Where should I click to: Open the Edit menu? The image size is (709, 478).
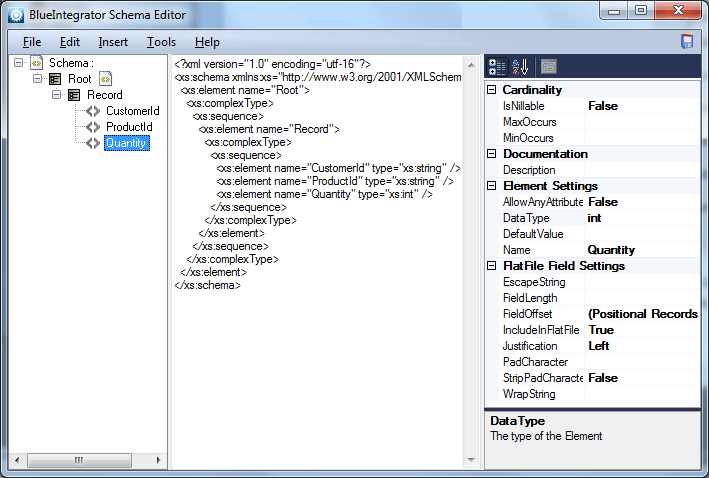(x=70, y=42)
